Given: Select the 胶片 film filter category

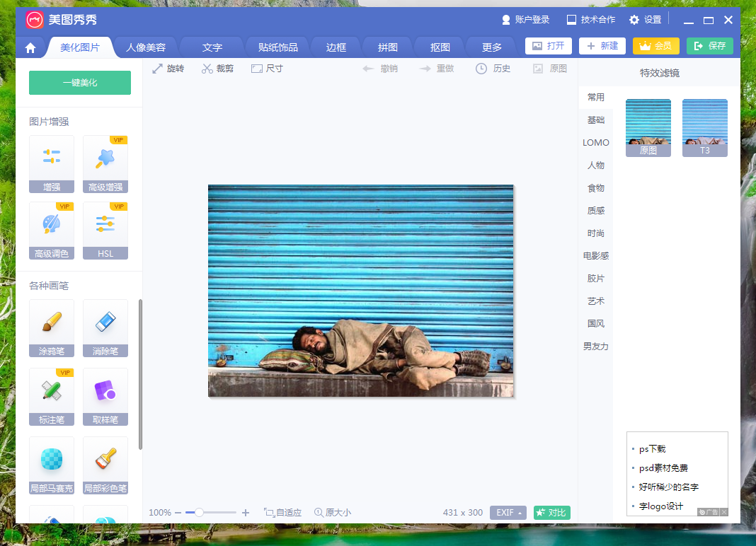Looking at the screenshot, I should pos(595,278).
